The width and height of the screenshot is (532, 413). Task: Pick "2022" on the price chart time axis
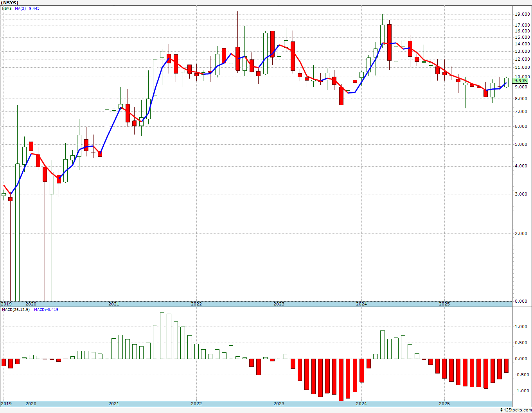196,304
